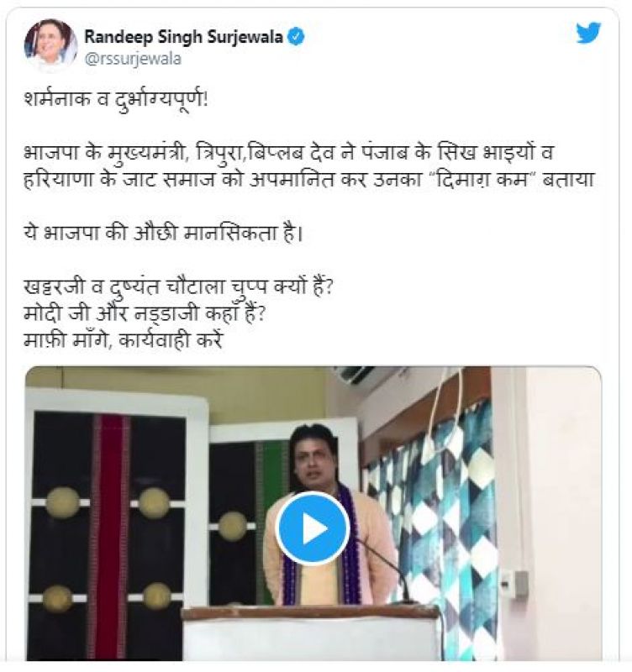Play the embedded tweet video
The width and height of the screenshot is (632, 672).
point(313,528)
